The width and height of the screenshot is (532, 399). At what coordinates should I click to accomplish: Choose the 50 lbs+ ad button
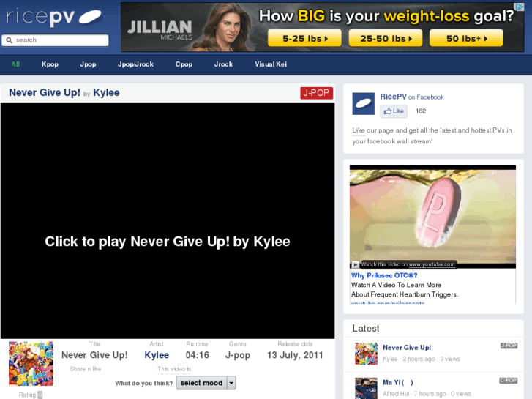point(466,38)
